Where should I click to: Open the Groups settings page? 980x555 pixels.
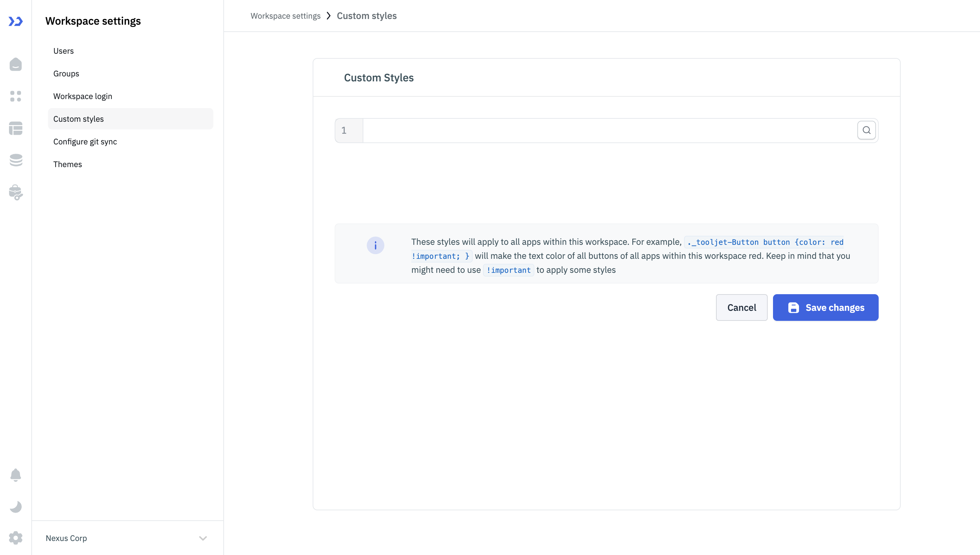[x=131, y=74]
